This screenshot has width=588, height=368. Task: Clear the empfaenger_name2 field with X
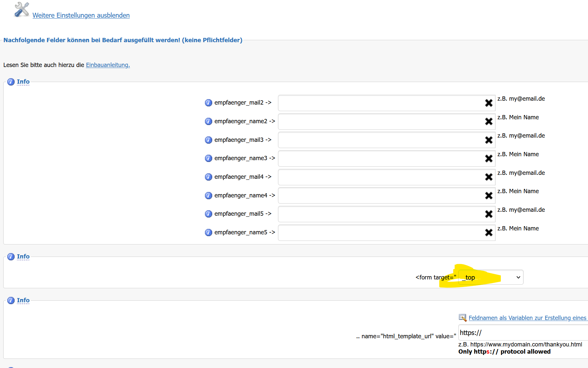click(x=488, y=122)
